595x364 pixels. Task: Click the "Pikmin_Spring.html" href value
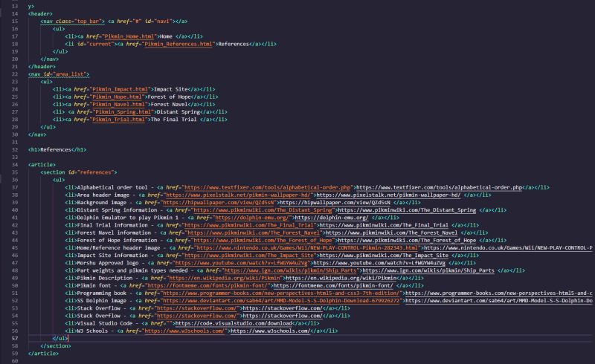tap(123, 112)
